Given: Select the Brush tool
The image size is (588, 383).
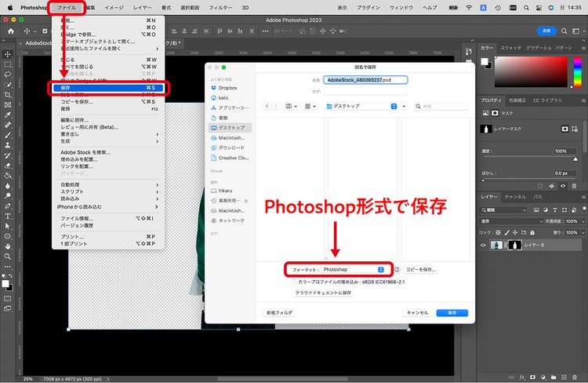Looking at the screenshot, I should (x=8, y=135).
